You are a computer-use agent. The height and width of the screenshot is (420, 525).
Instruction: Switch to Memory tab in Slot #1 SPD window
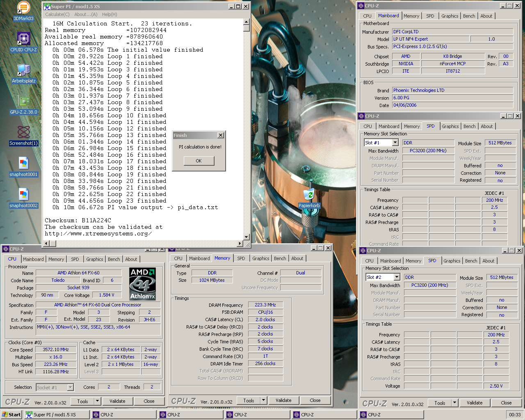point(412,126)
